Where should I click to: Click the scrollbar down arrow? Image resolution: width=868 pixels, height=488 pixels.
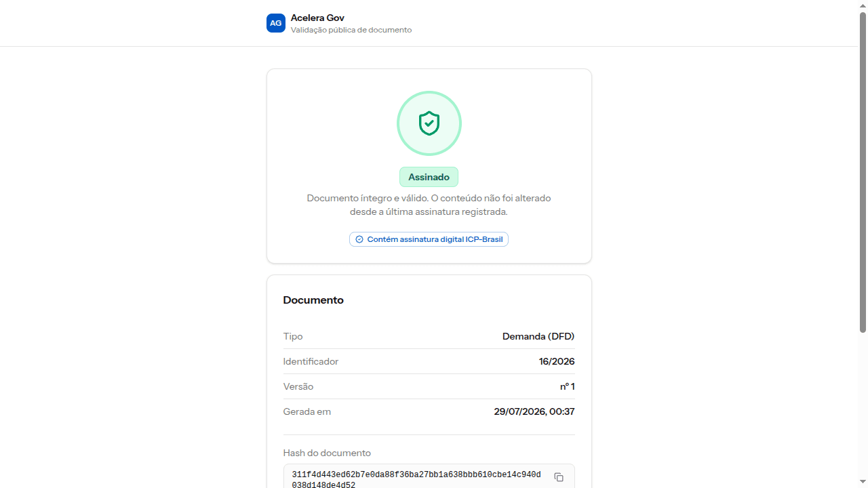[863, 482]
